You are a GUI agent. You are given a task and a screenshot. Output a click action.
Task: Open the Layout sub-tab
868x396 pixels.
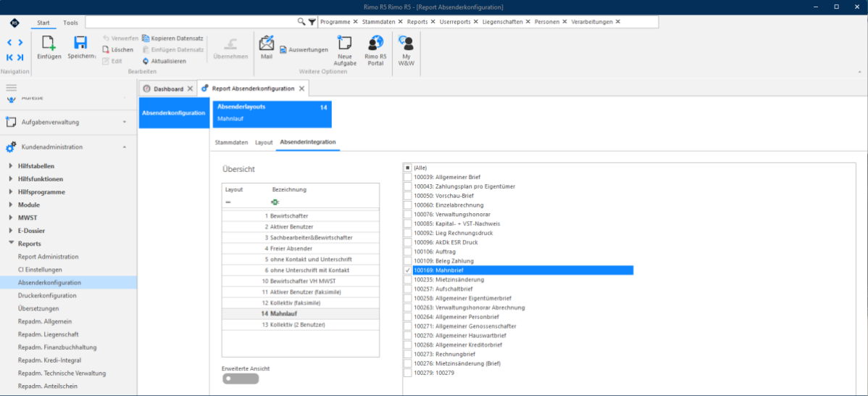click(264, 142)
